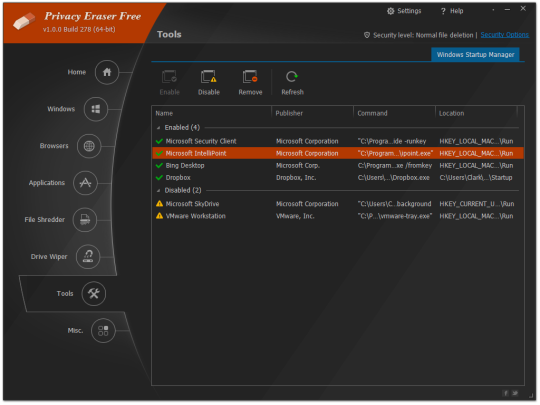Click green check beside Bing Desktop
Image resolution: width=540 pixels, height=405 pixels.
click(159, 166)
